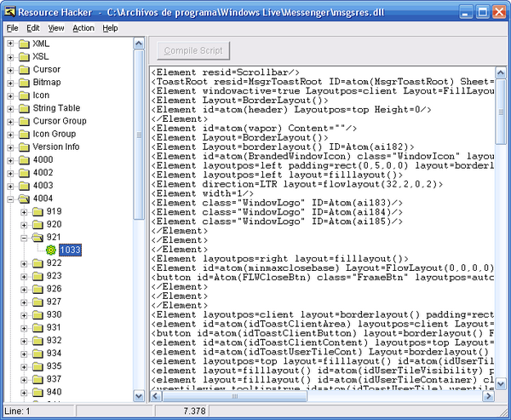Click the 926 folder icon
Image resolution: width=511 pixels, height=420 pixels.
coord(37,290)
